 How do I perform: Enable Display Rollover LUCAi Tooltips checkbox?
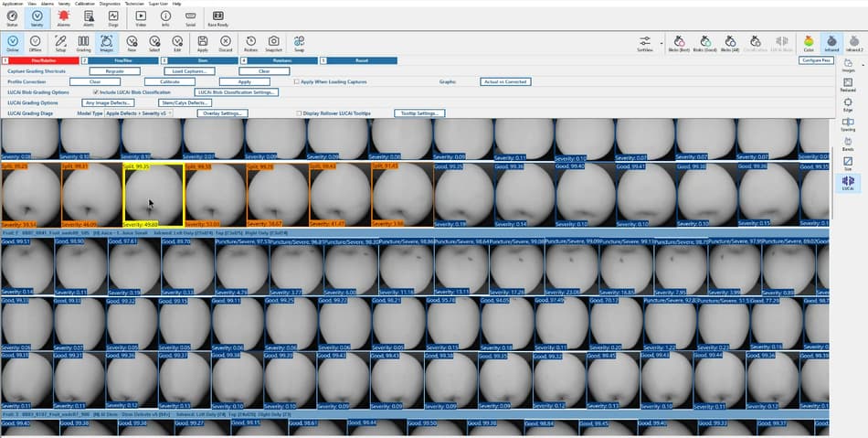tap(299, 113)
